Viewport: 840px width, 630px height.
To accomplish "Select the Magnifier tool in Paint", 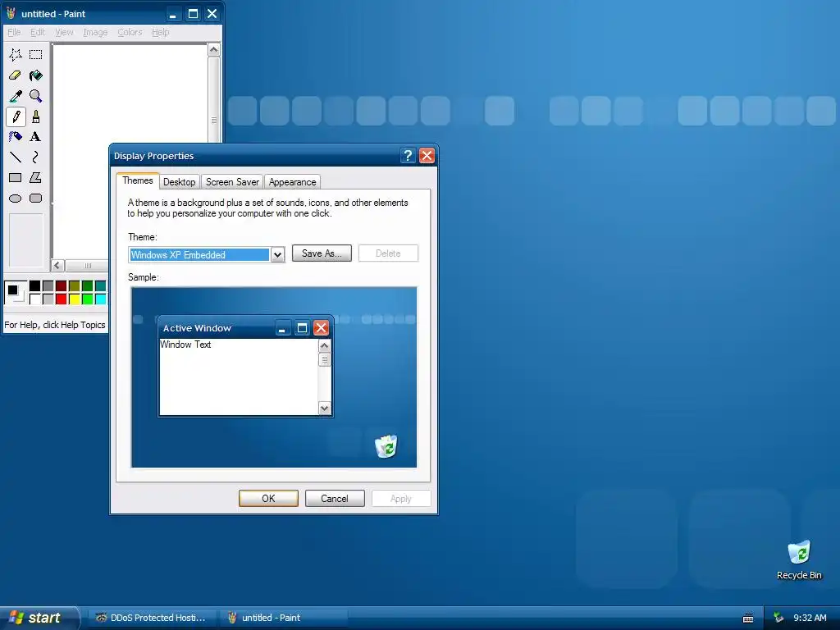I will [x=36, y=96].
